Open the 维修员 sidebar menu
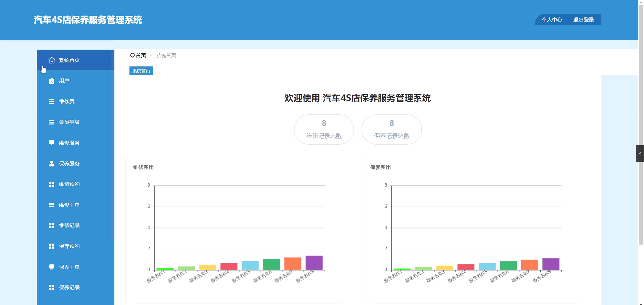This screenshot has height=305, width=644. point(75,102)
